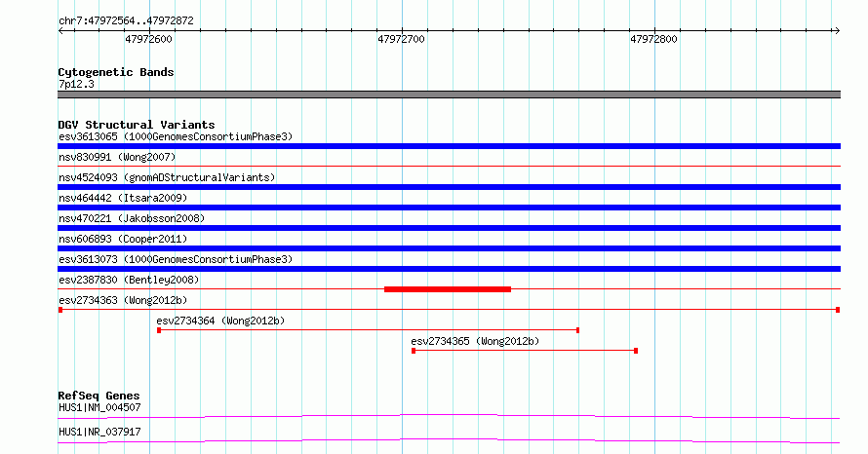The height and width of the screenshot is (454, 868).
Task: Click the left red end marker of esv2734365
Action: (x=414, y=351)
